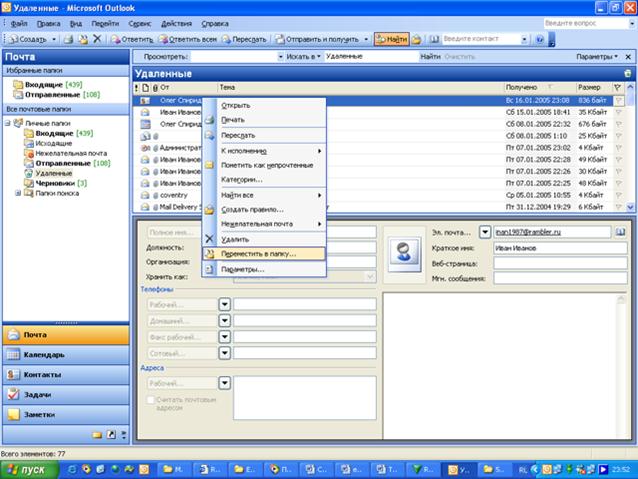Toggle the Найти (Find) toolbar button

coord(391,39)
